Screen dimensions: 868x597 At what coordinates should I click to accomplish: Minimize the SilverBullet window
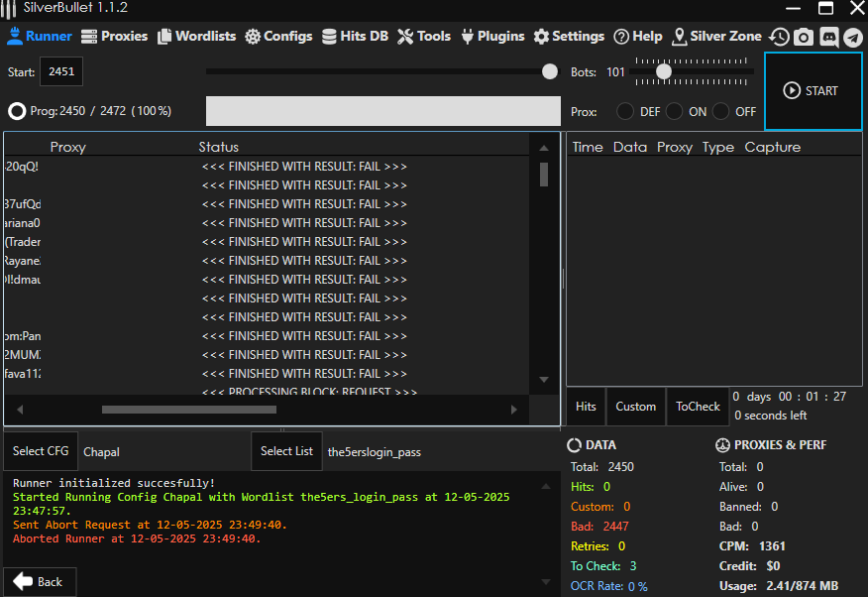point(794,8)
